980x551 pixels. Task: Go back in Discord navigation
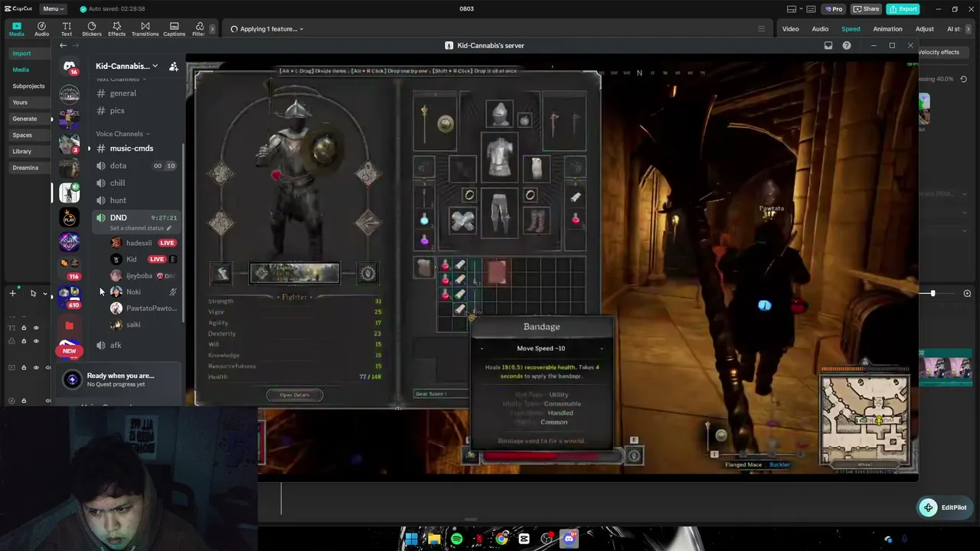[x=64, y=45]
